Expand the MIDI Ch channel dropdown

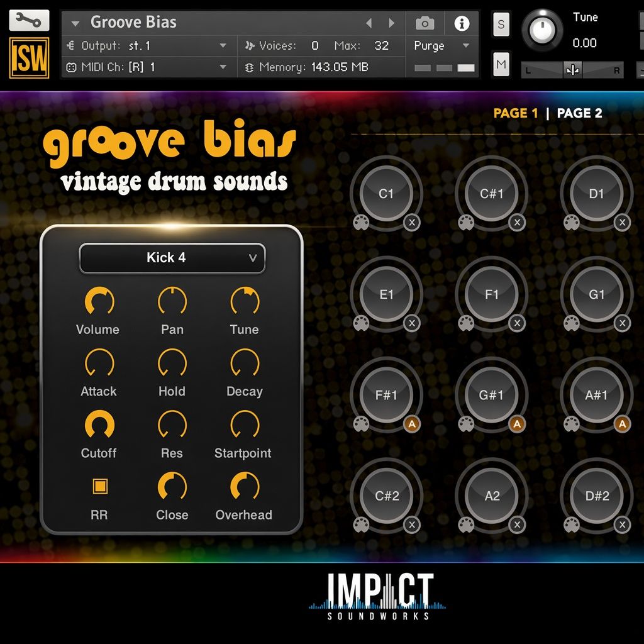click(x=223, y=67)
